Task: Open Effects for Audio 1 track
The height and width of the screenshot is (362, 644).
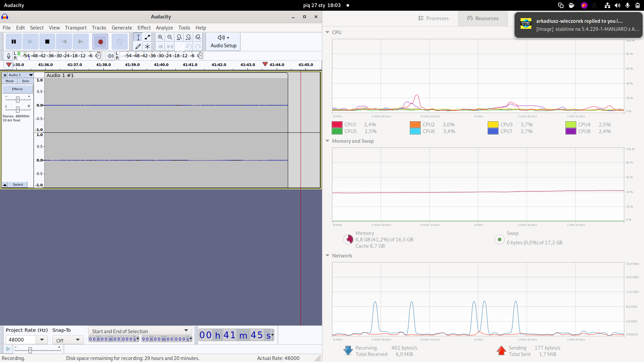Action: tap(17, 89)
